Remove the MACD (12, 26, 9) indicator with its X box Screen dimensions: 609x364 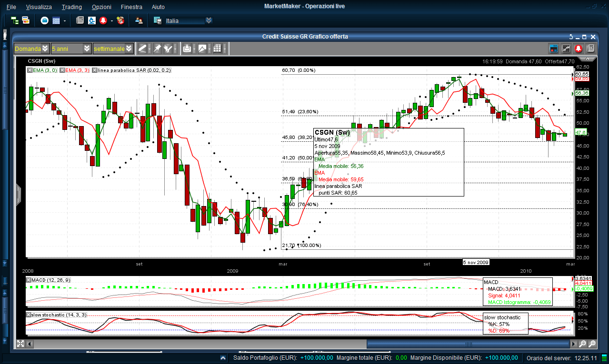29,280
